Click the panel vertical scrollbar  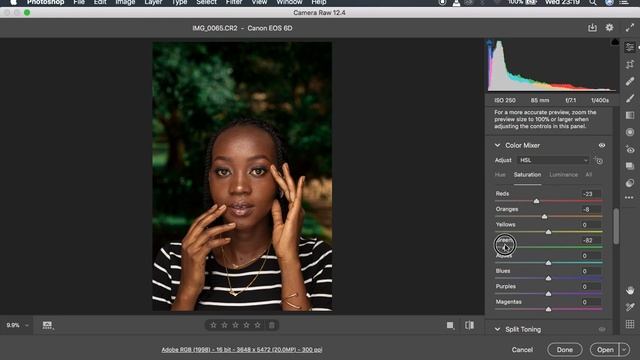[x=616, y=227]
